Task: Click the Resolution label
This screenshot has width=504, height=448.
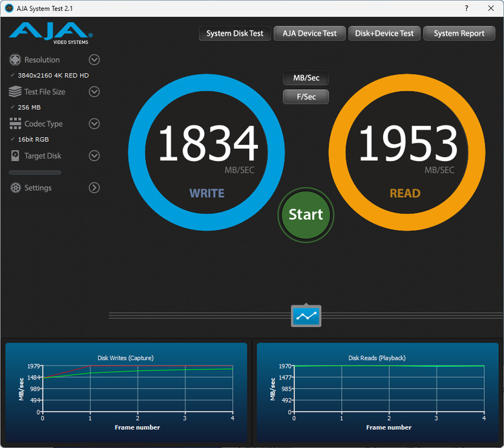Action: point(42,60)
